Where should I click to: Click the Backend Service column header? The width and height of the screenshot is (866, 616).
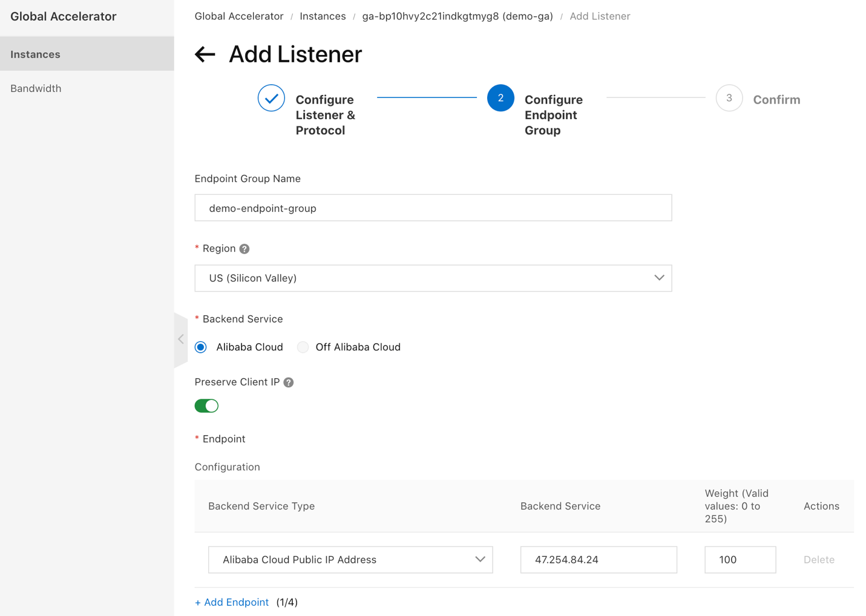tap(560, 506)
